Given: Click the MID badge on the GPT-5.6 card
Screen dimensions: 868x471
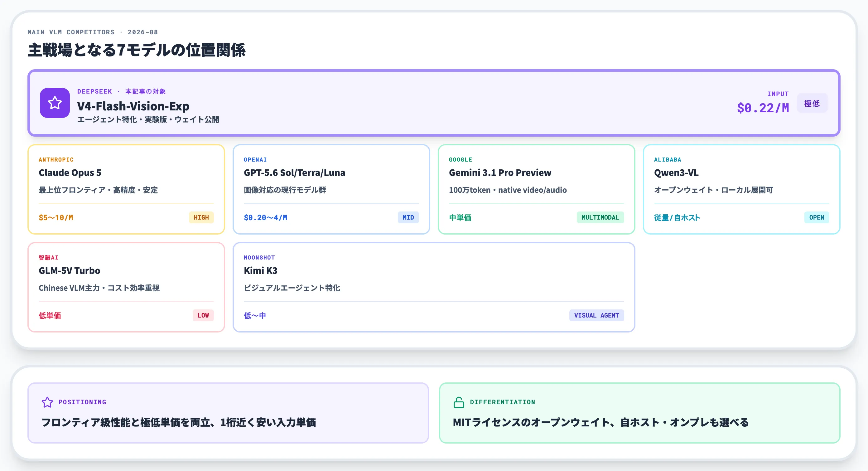Looking at the screenshot, I should tap(408, 217).
